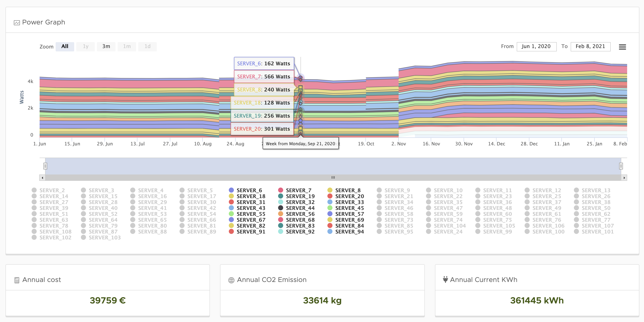
Task: Hide SERVER_20 series in legend
Action: 346,196
